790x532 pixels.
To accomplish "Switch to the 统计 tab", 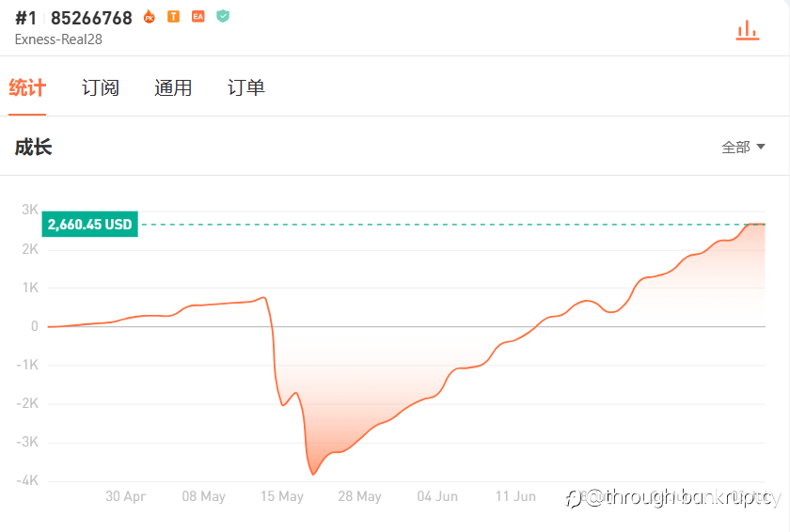I will pyautogui.click(x=27, y=87).
